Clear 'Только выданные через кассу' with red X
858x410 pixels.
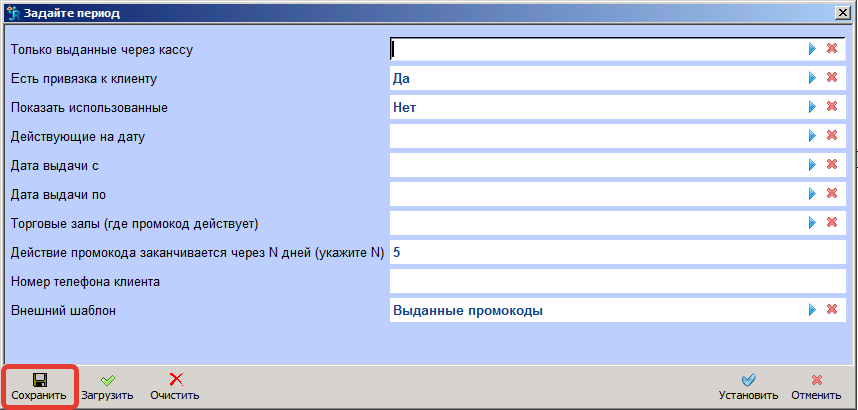pos(831,49)
